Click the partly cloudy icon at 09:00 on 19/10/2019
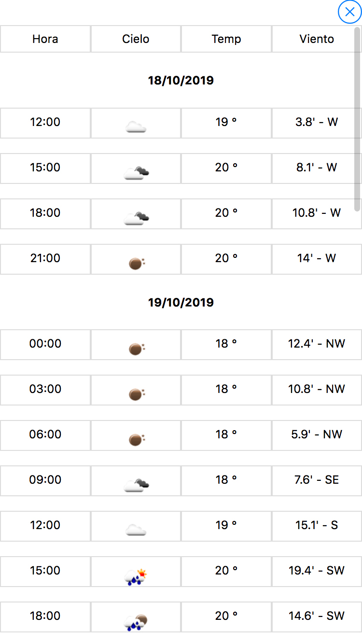This screenshot has height=644, width=362. (136, 485)
